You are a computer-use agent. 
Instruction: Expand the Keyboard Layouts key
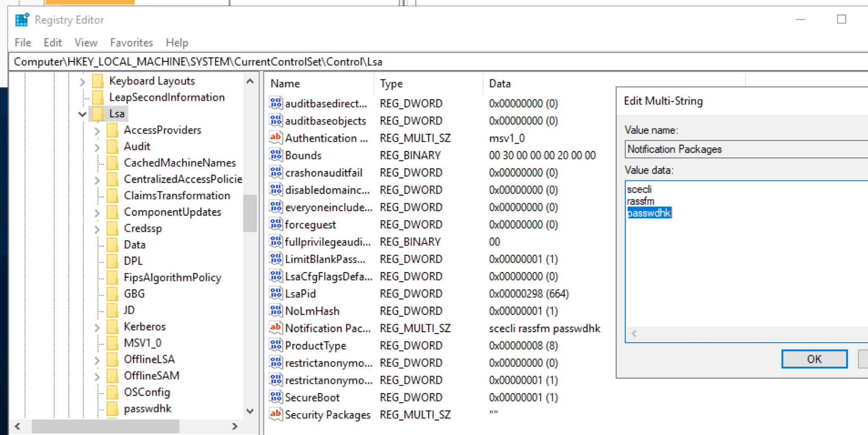point(82,81)
